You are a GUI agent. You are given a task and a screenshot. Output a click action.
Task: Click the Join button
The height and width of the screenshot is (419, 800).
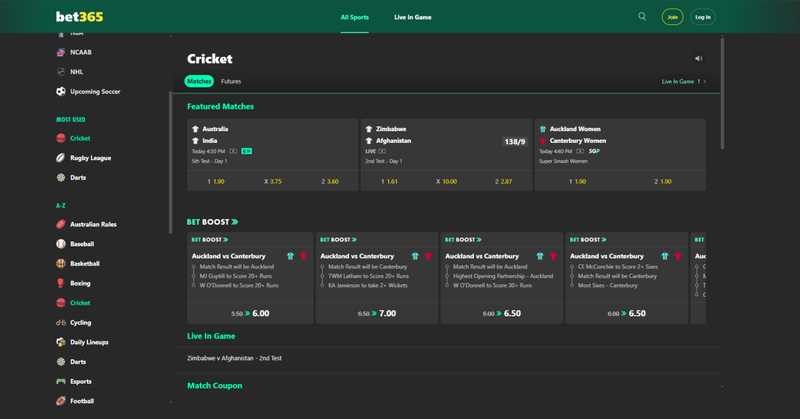tap(672, 17)
